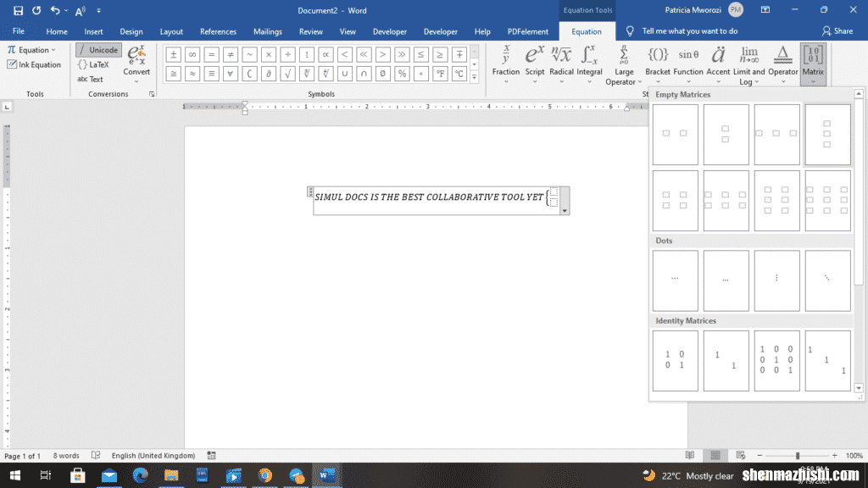
Task: Click the Share button
Action: pos(837,31)
